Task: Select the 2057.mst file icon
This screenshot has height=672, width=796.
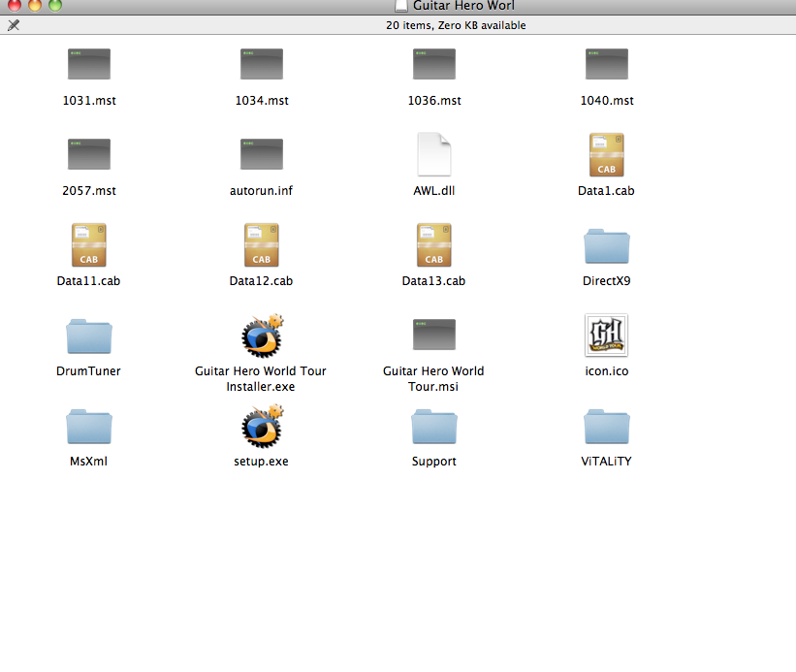Action: pyautogui.click(x=89, y=154)
